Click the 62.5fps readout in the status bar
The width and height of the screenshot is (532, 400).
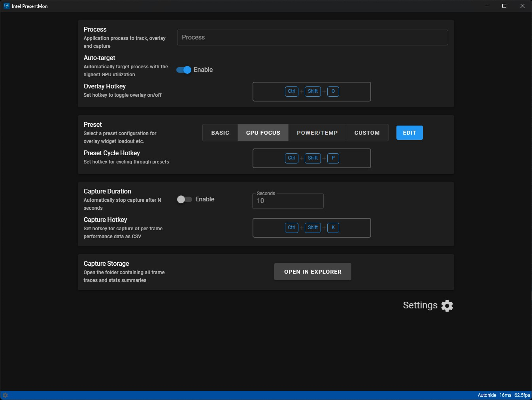[522, 395]
